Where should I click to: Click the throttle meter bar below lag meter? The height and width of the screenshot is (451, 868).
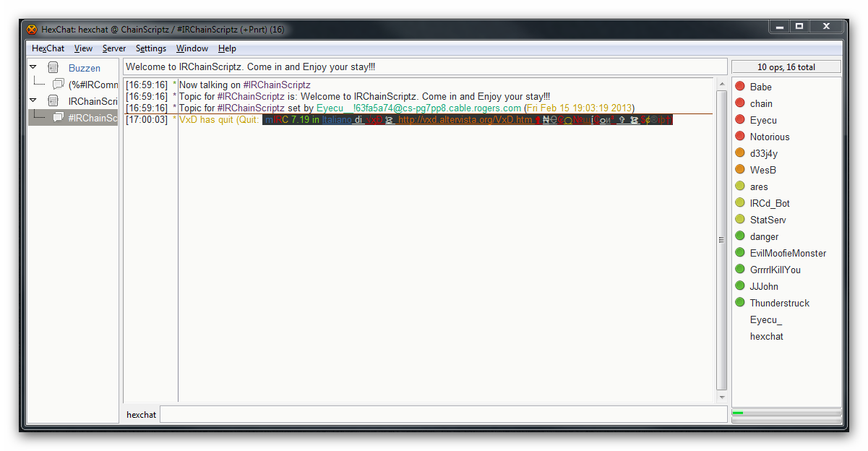[786, 420]
